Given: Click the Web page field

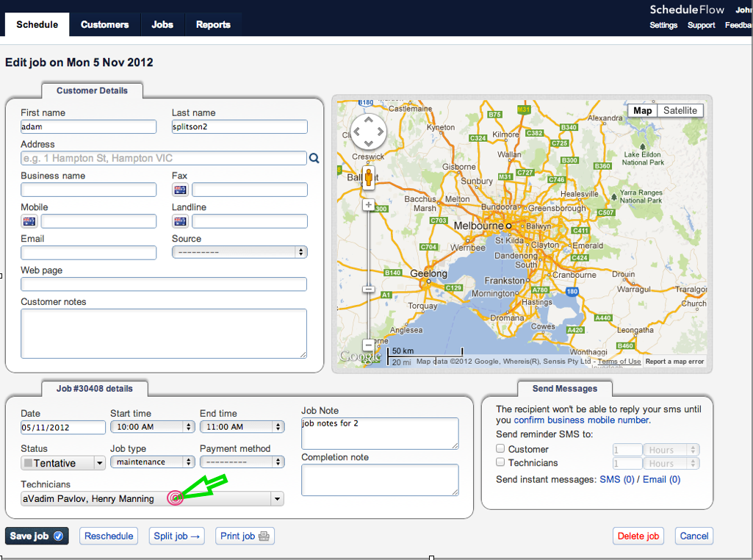Looking at the screenshot, I should (x=164, y=284).
